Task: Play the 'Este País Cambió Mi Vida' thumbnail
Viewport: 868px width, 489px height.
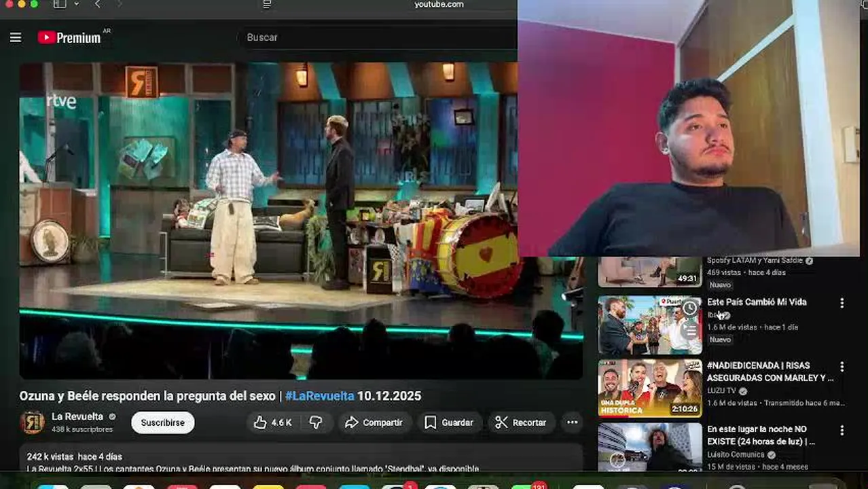Action: coord(650,325)
